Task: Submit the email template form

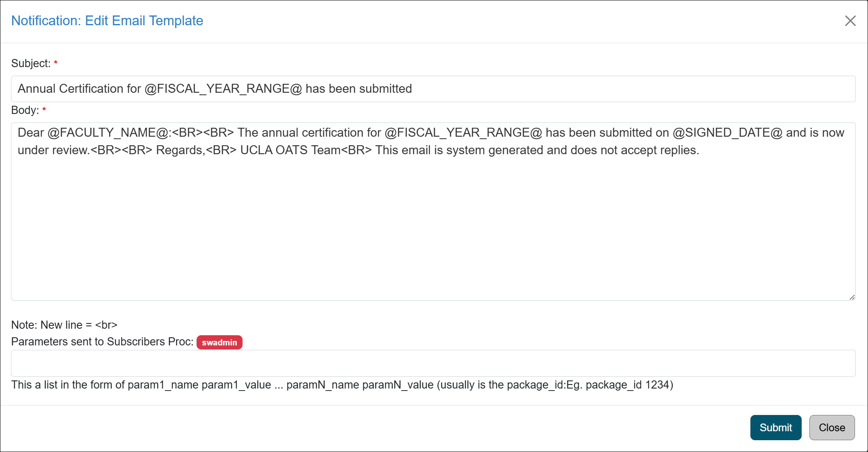Action: click(776, 427)
